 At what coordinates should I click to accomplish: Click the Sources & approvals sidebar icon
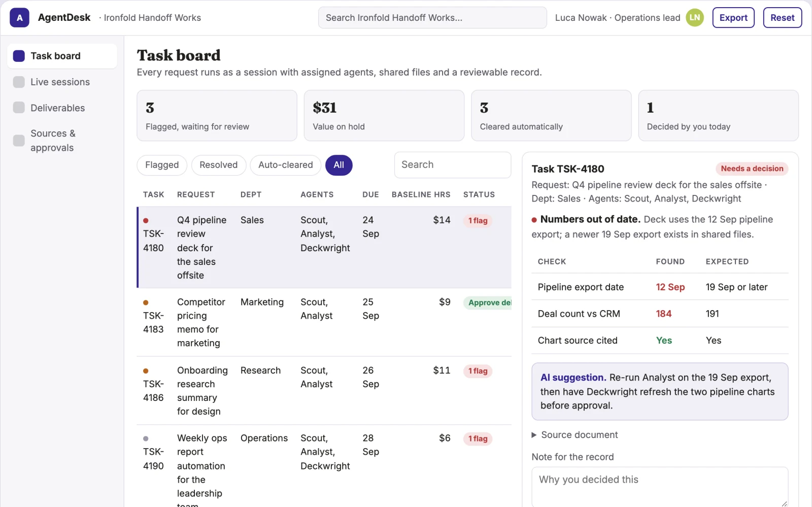[19, 141]
